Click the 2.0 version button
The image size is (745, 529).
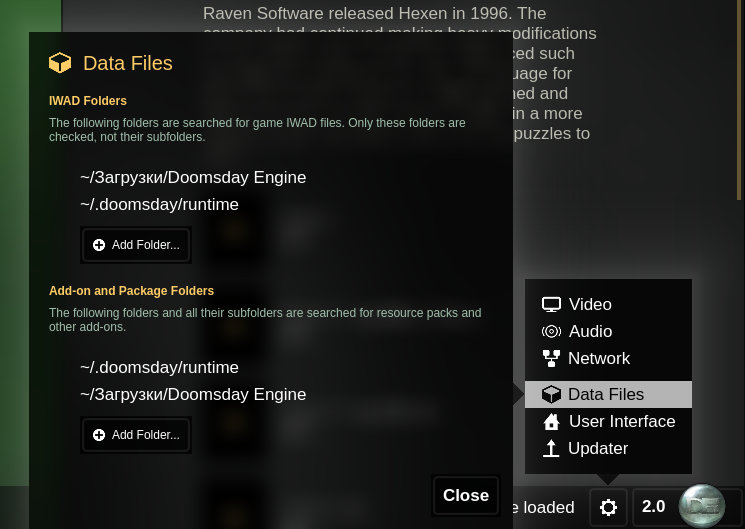coord(654,507)
